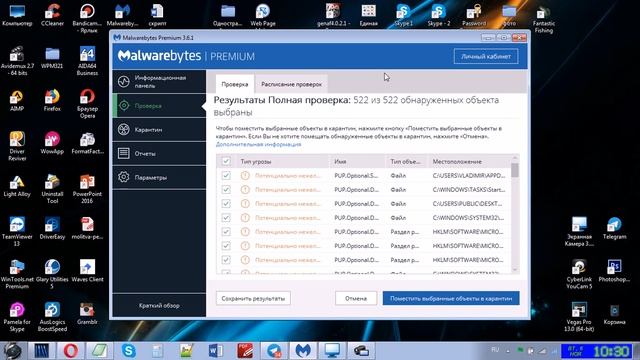Screen dimensions: 640x360
Task: Open the DriverEasy desktop icon
Action: (x=52, y=228)
